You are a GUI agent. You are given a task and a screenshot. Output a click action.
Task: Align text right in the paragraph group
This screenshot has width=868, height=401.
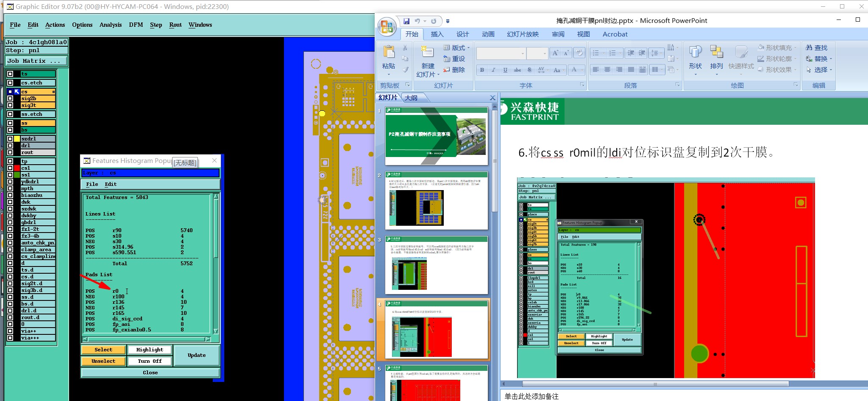tap(619, 70)
